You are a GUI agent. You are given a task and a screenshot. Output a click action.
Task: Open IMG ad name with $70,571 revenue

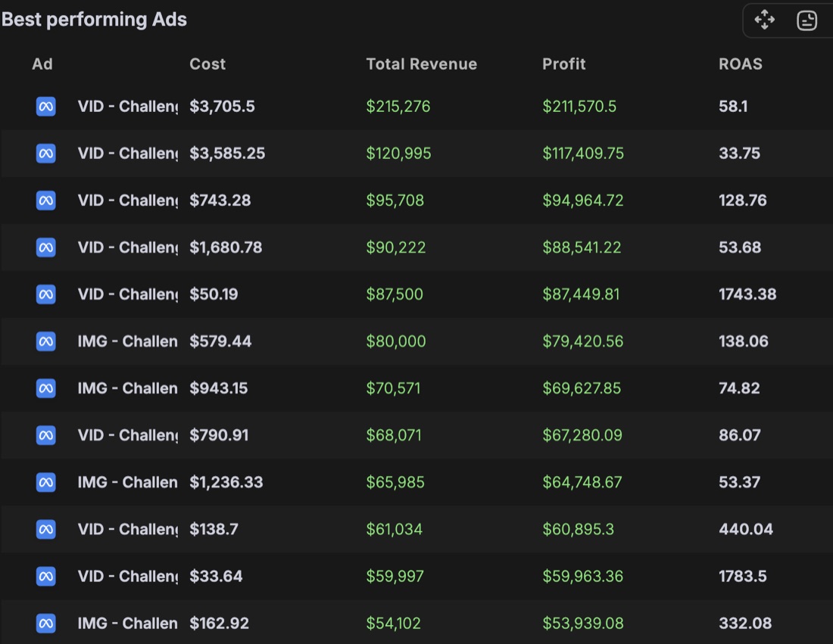point(127,388)
